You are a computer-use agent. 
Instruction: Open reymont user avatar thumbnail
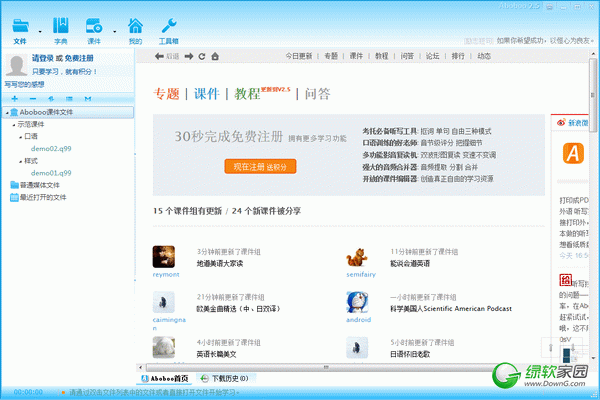coord(164,256)
